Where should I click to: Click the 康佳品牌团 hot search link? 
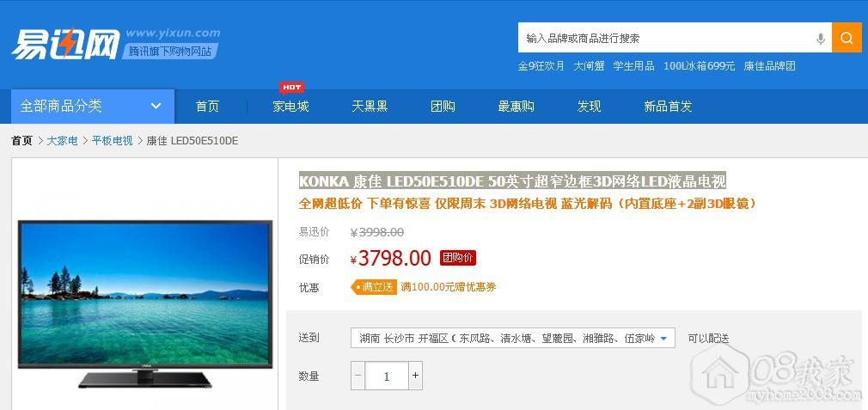pyautogui.click(x=769, y=66)
